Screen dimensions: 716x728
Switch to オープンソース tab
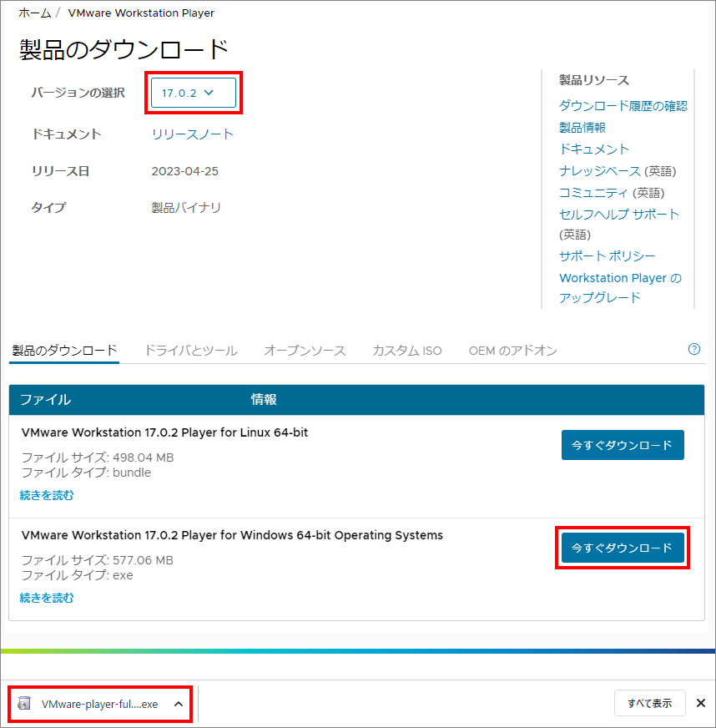coord(305,351)
